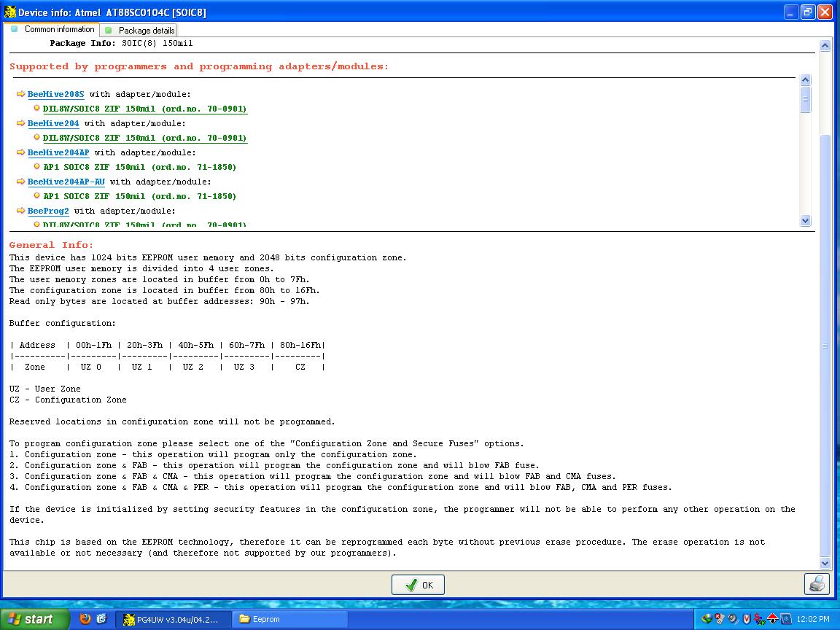
Task: Click the 'UZ 0' zone cell
Action: pos(90,367)
